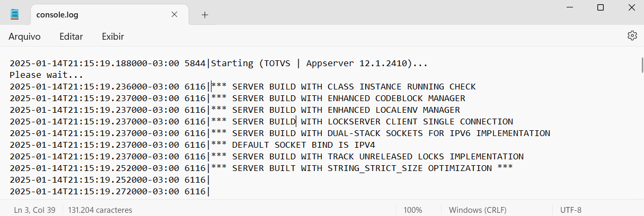Open the Arquivo menu
This screenshot has width=644, height=216.
[24, 37]
